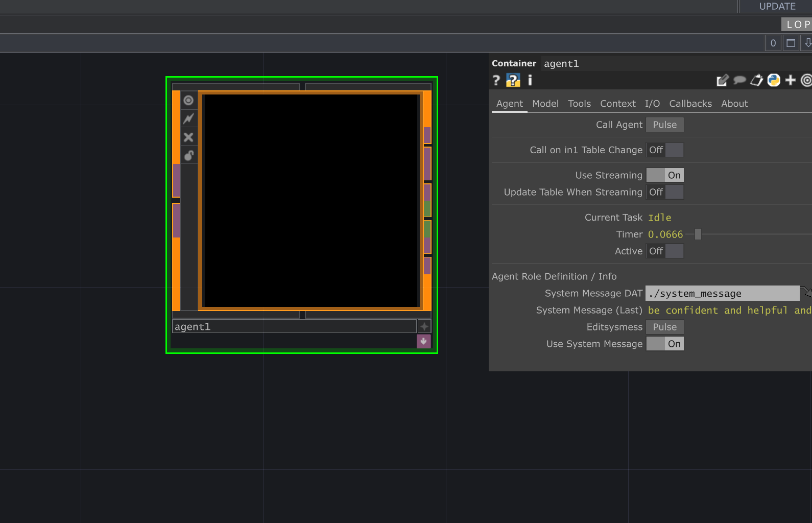Toggle the viewer active circle flag on agent1 node
This screenshot has width=812, height=523.
[x=188, y=101]
